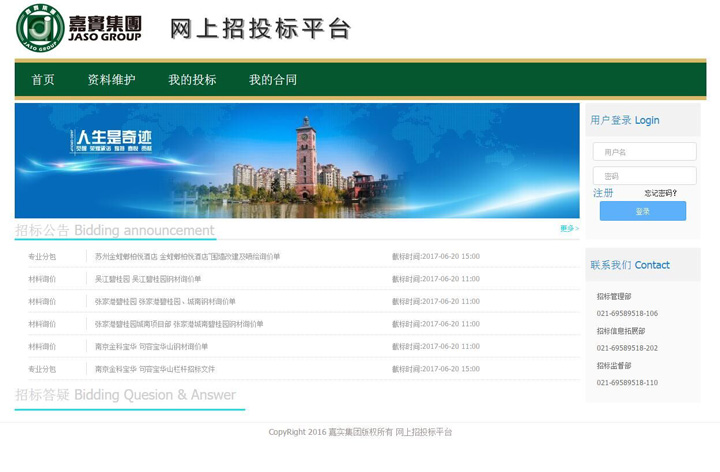
Task: Open the 资料维护 menu item
Action: coord(111,80)
